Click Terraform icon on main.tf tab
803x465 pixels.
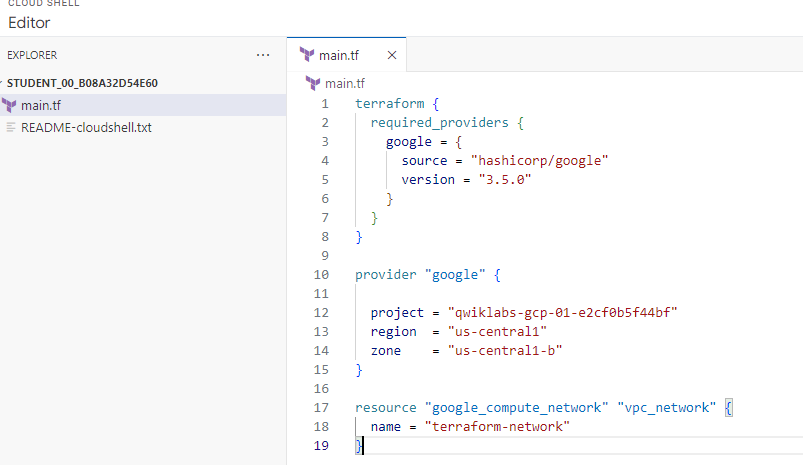pos(306,55)
